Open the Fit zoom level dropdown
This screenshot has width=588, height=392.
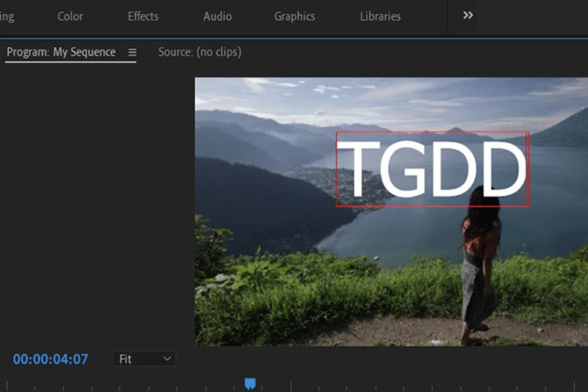coord(144,359)
